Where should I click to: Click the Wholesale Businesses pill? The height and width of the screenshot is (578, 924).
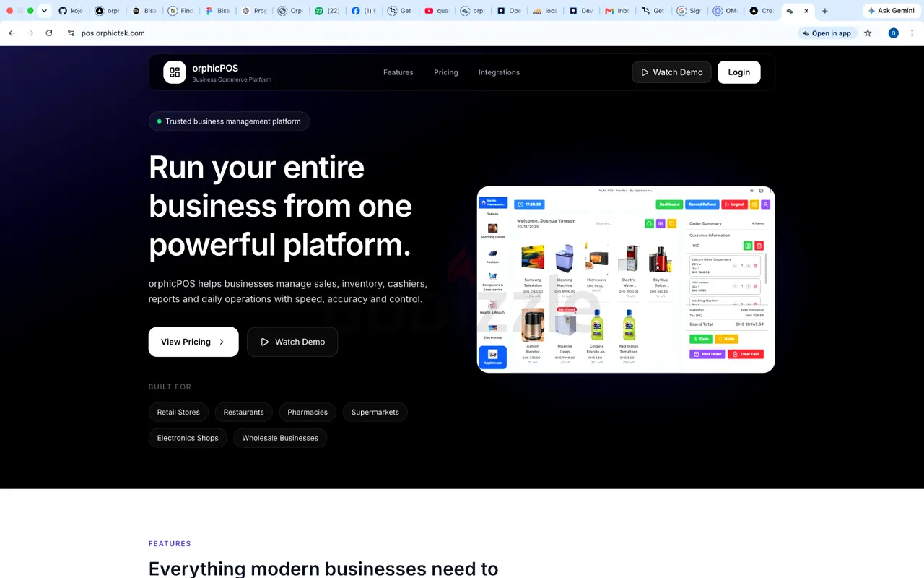(280, 438)
